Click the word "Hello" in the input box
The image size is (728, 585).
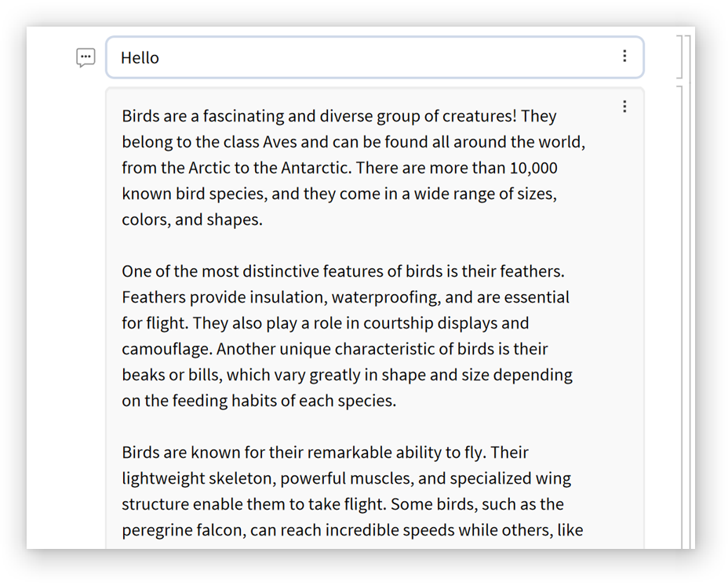140,58
